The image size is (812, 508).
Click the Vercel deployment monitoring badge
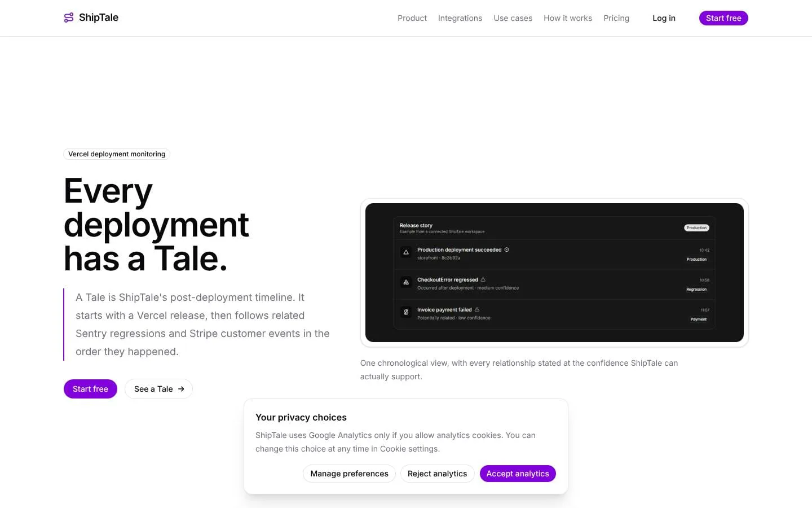(117, 154)
